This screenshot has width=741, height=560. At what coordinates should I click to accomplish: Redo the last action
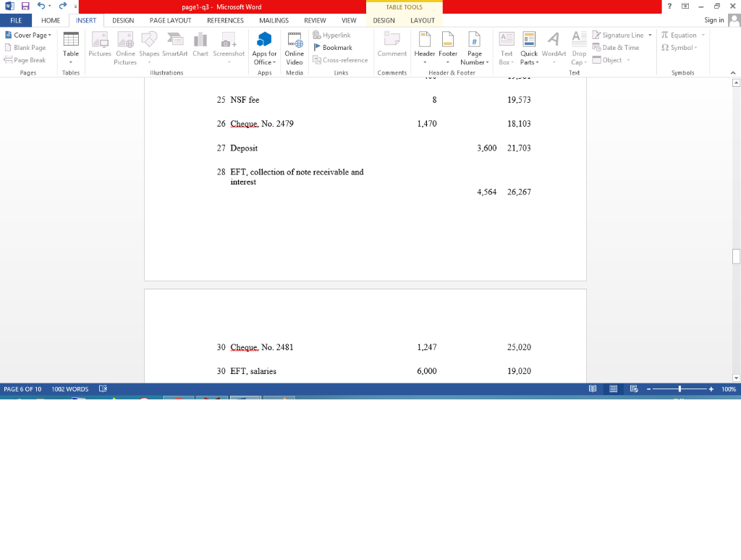coord(62,6)
